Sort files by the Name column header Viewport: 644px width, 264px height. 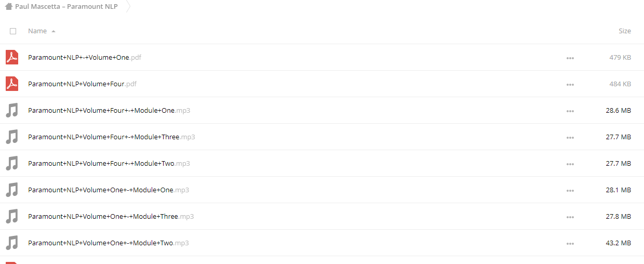coord(37,31)
